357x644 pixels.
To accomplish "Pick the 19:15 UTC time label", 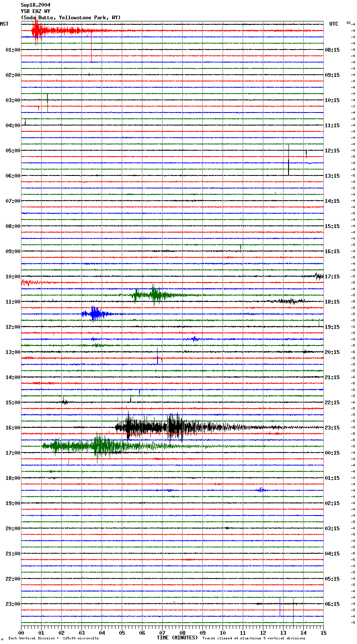I will pyautogui.click(x=332, y=327).
